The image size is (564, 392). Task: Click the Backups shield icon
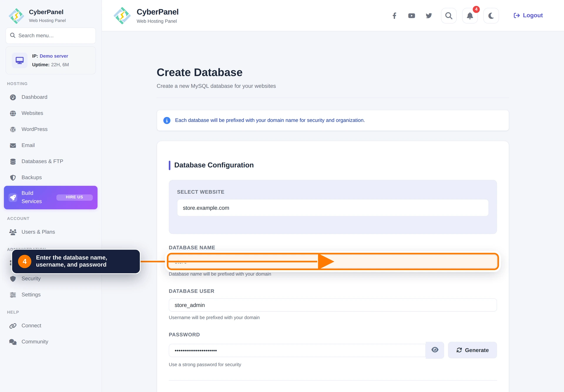[13, 178]
